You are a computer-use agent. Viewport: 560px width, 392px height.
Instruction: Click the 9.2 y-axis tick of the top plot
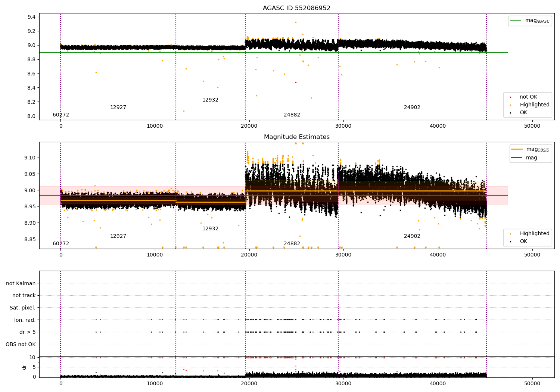[31, 31]
